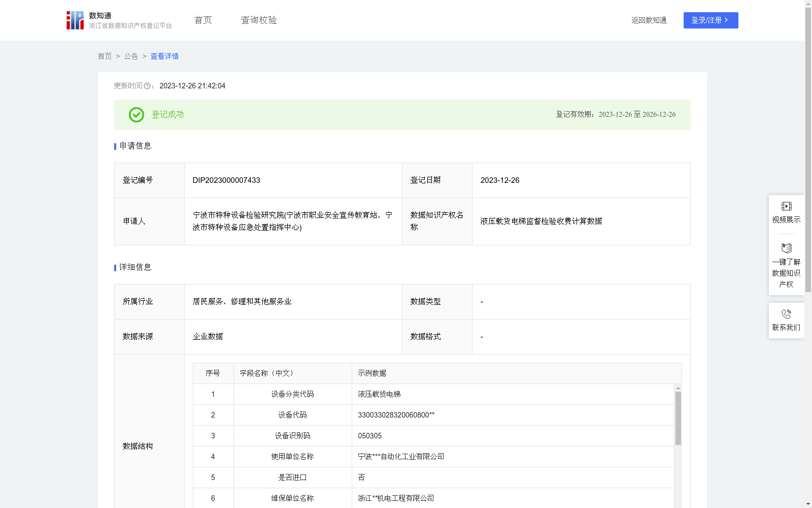This screenshot has height=508, width=812.
Task: Click the 使用单位名称 field name cell
Action: point(293,457)
